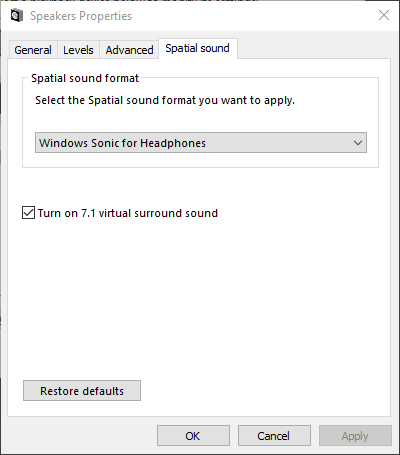Click the 'Spatial sound format' group label
Image resolution: width=400 pixels, height=455 pixels.
(85, 78)
